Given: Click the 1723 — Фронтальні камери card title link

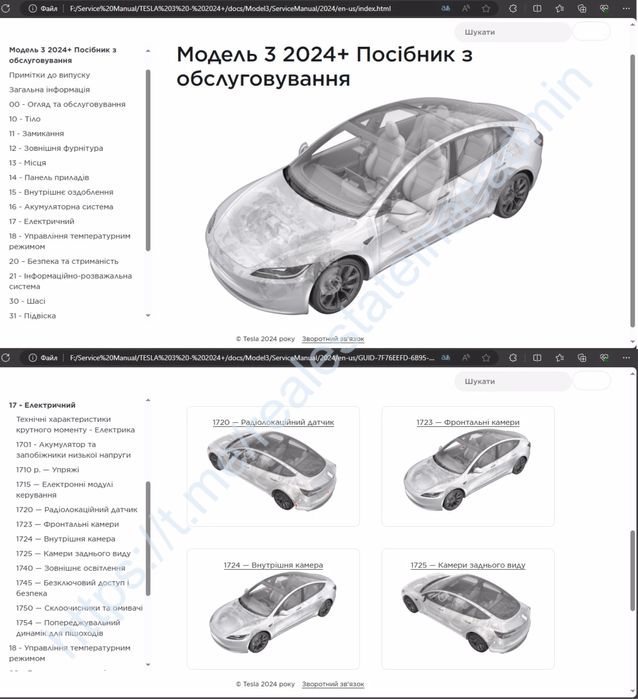Looking at the screenshot, I should pos(468,422).
